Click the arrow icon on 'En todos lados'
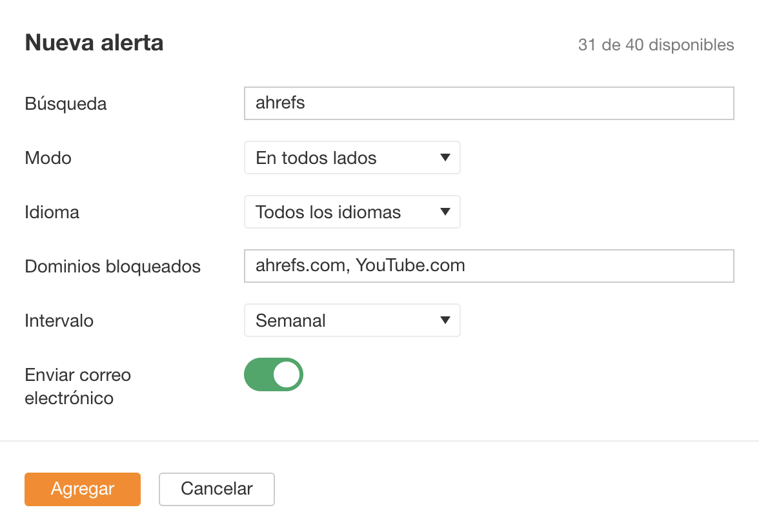759x532 pixels. point(444,158)
